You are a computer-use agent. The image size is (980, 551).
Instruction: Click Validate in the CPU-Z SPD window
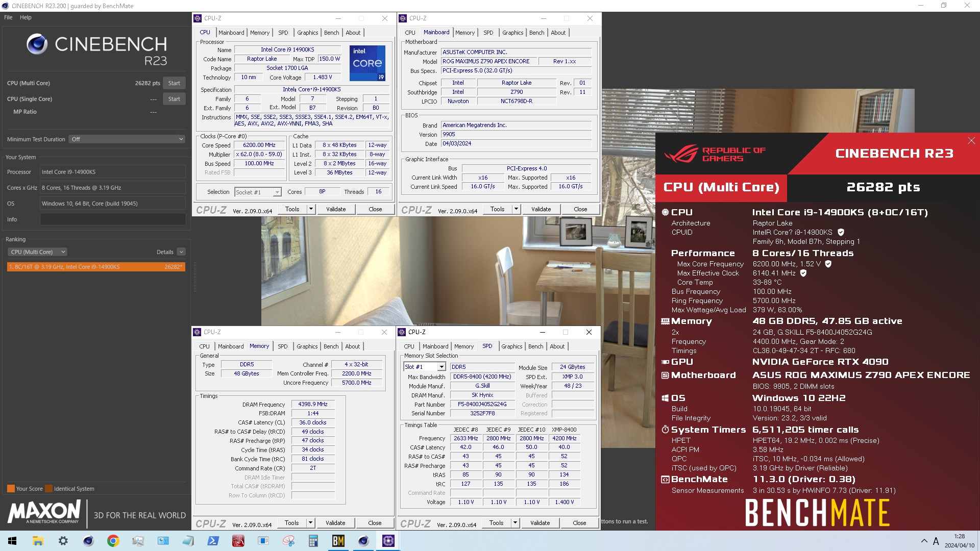540,523
